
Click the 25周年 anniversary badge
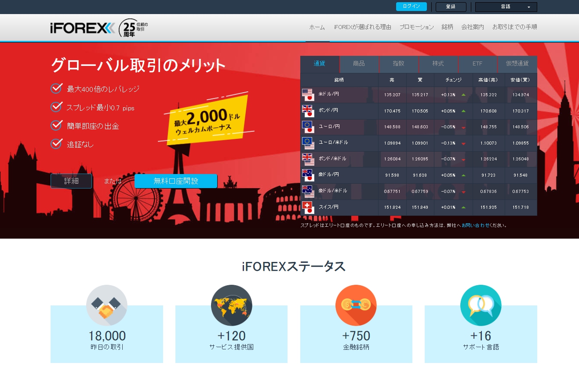click(134, 28)
